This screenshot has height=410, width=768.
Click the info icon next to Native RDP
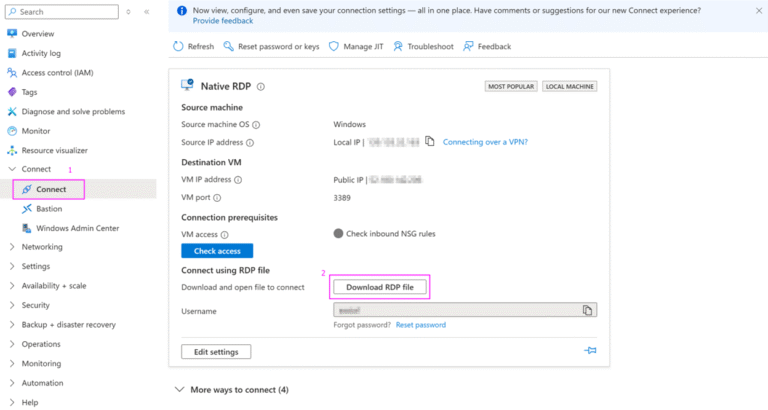tap(261, 87)
